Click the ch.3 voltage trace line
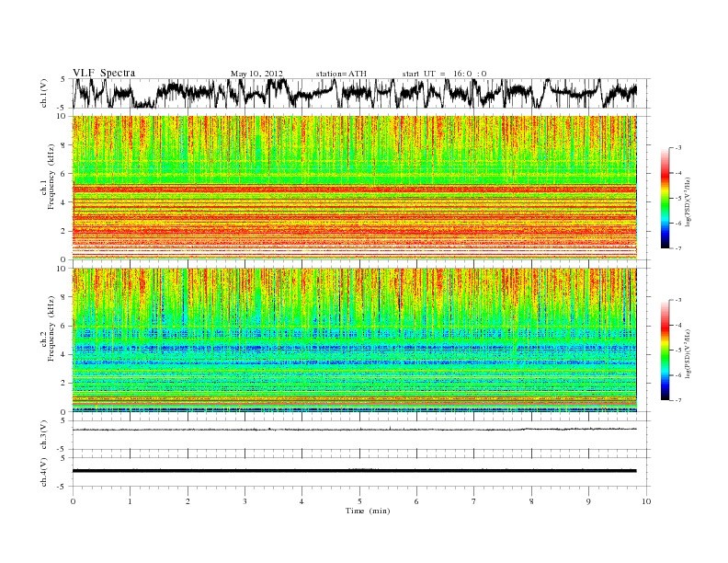The height and width of the screenshot is (563, 728). [355, 430]
